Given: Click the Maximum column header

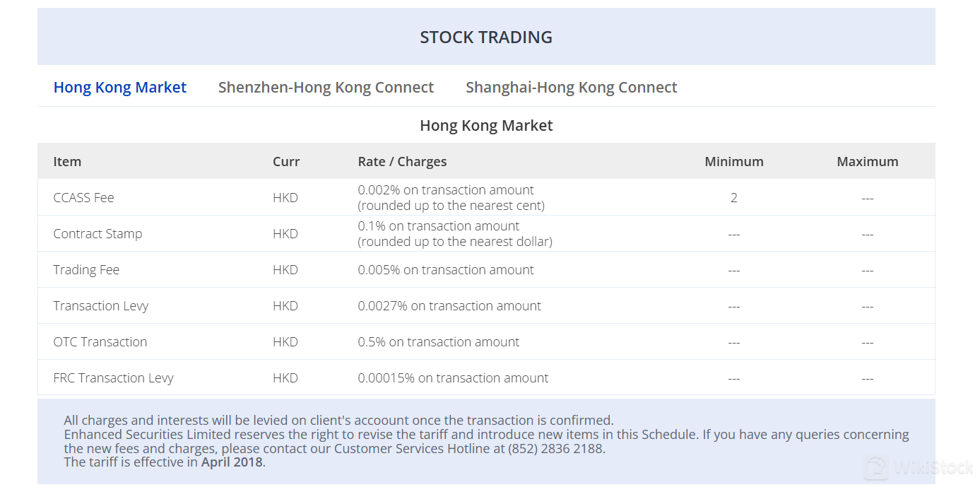Looking at the screenshot, I should 868,161.
